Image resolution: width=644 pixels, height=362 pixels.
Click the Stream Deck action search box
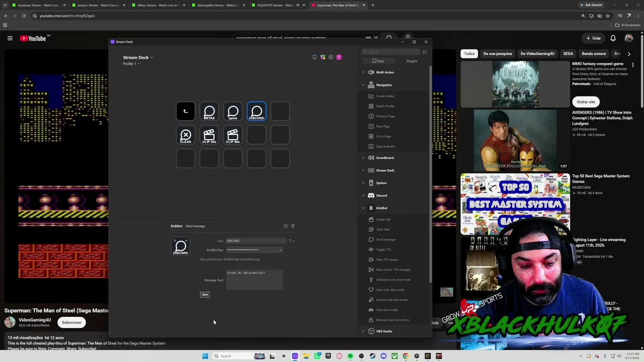click(391, 52)
